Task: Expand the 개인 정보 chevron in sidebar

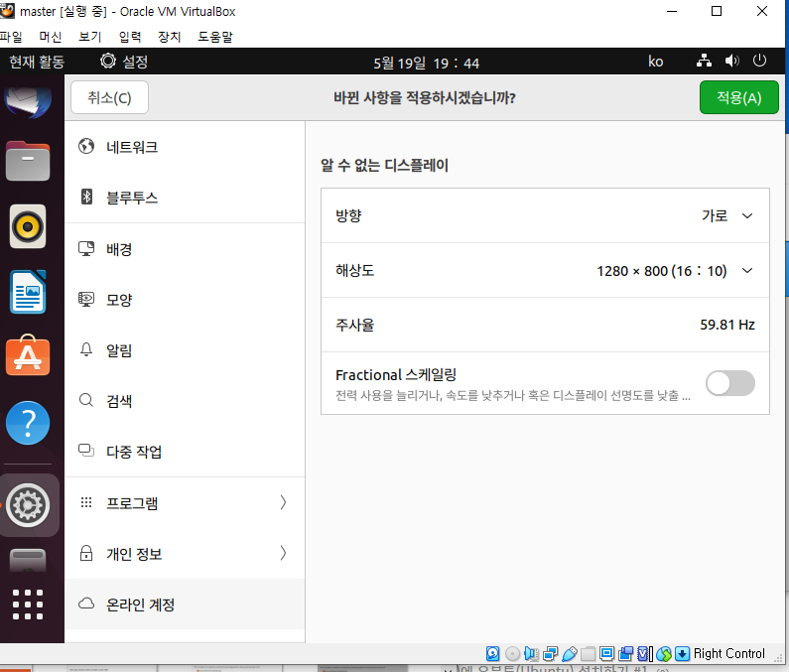Action: click(283, 553)
